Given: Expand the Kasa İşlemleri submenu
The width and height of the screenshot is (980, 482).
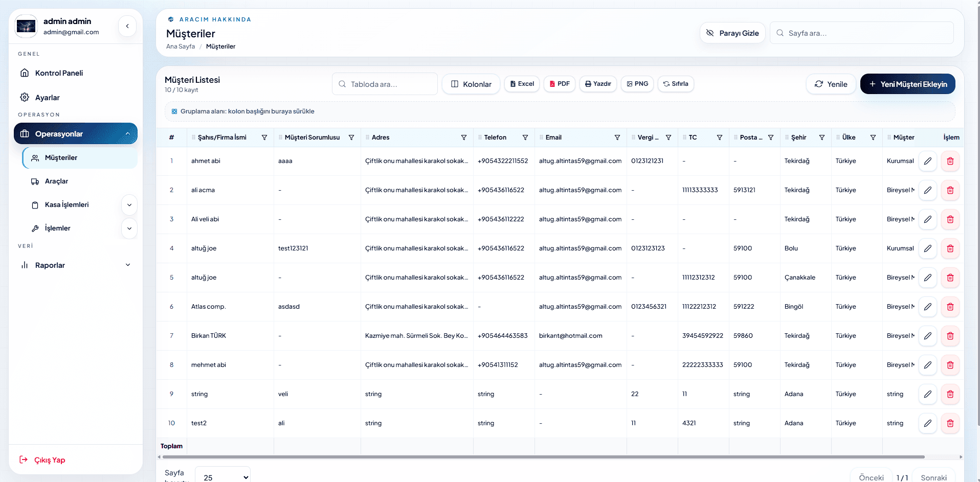Looking at the screenshot, I should point(129,205).
